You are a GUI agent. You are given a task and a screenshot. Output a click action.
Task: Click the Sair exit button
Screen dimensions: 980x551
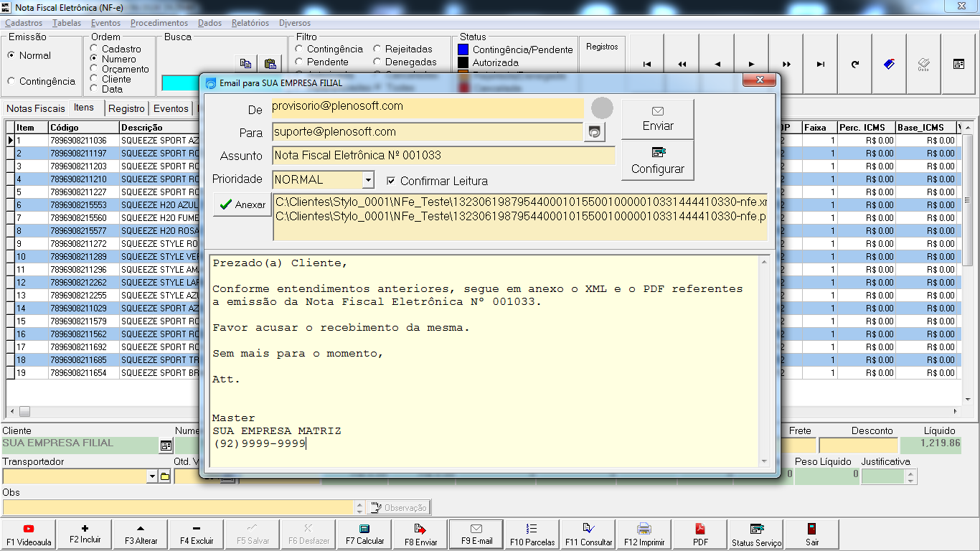[812, 534]
